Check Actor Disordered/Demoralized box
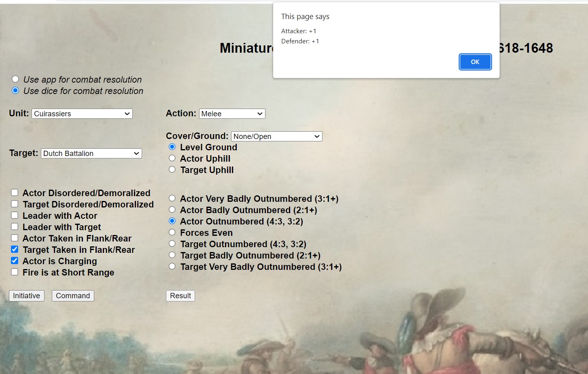Viewport: 588px width, 374px height. pos(15,192)
